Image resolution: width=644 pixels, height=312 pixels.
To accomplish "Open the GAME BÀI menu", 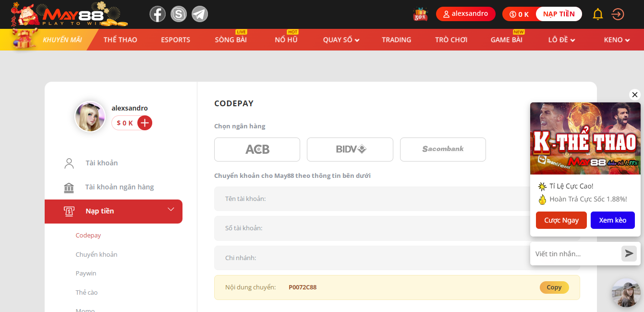I will (506, 40).
